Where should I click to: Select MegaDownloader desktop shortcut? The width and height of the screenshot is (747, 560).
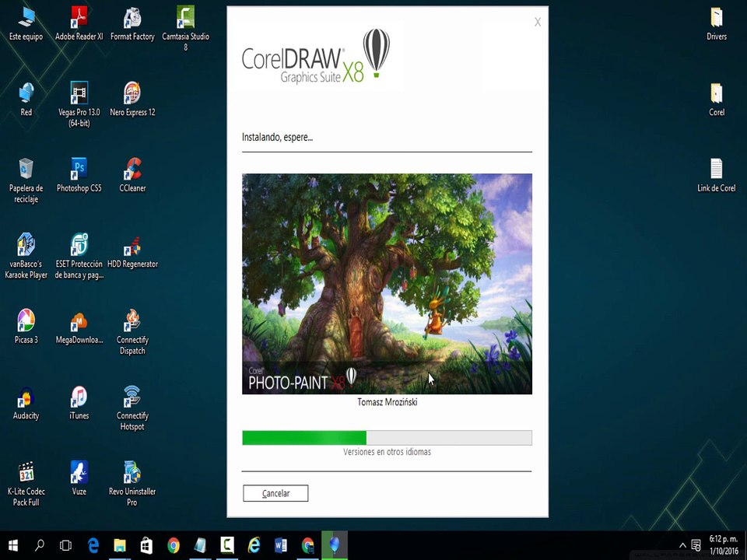pos(79,327)
